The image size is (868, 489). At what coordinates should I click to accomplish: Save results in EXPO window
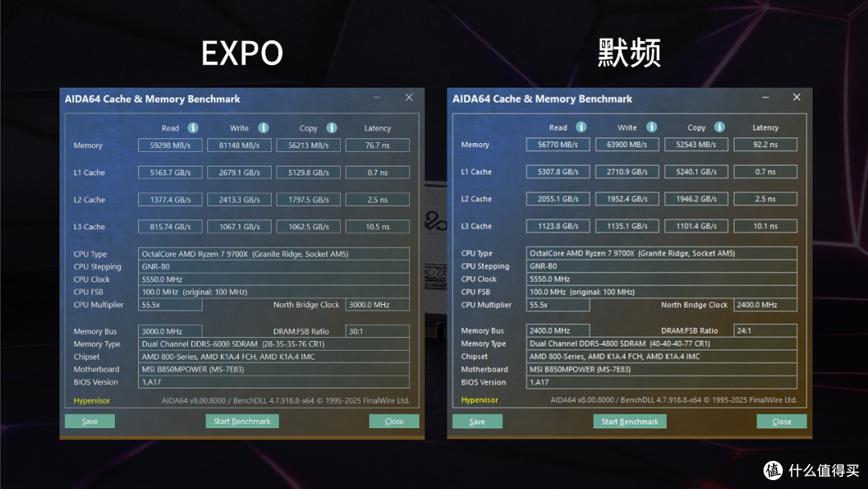tap(90, 421)
